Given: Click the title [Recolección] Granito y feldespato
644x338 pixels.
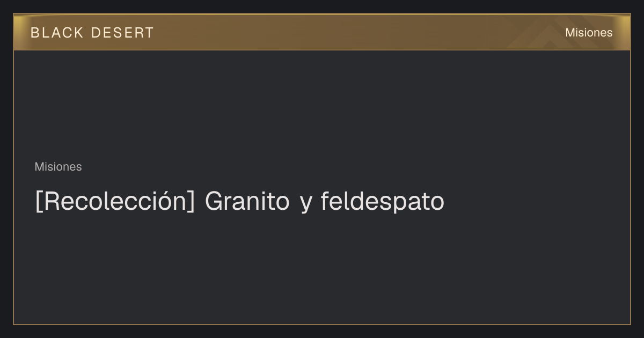Looking at the screenshot, I should [239, 202].
